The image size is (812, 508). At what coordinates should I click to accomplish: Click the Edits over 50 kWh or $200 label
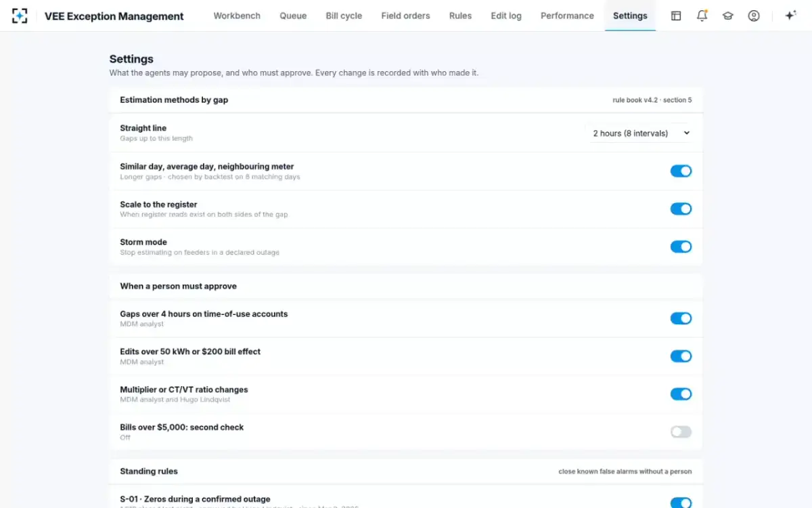tap(190, 352)
